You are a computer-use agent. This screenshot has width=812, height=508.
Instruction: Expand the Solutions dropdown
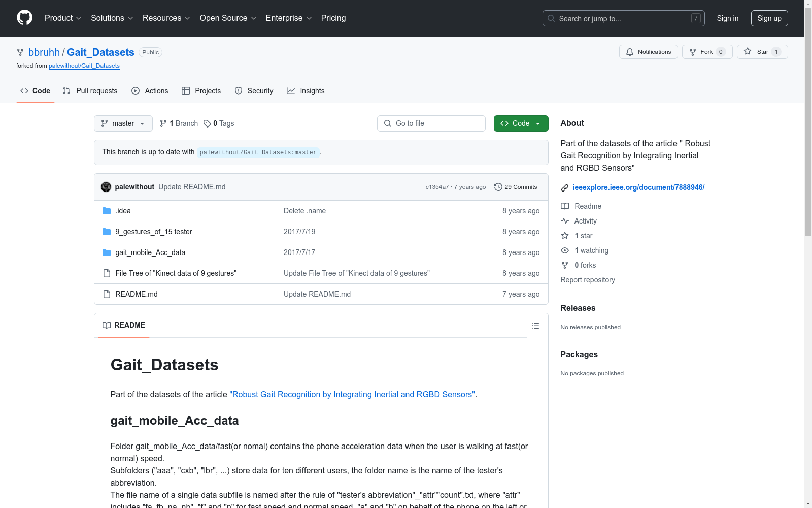(x=112, y=18)
